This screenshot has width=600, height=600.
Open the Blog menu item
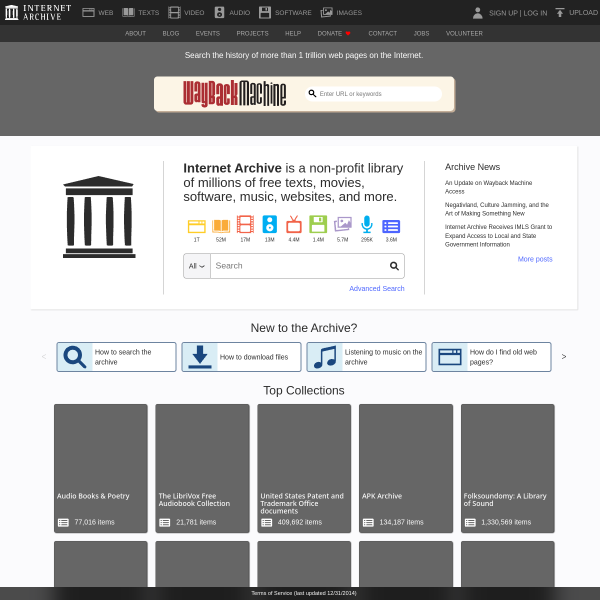tap(171, 34)
